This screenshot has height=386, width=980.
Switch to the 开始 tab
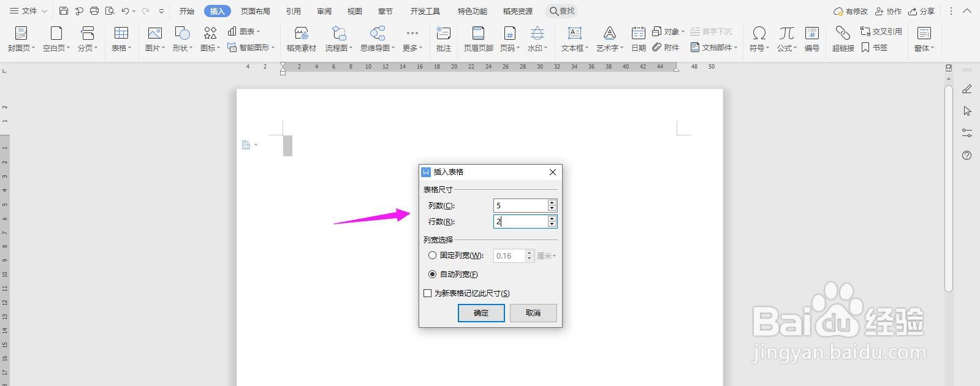click(186, 11)
